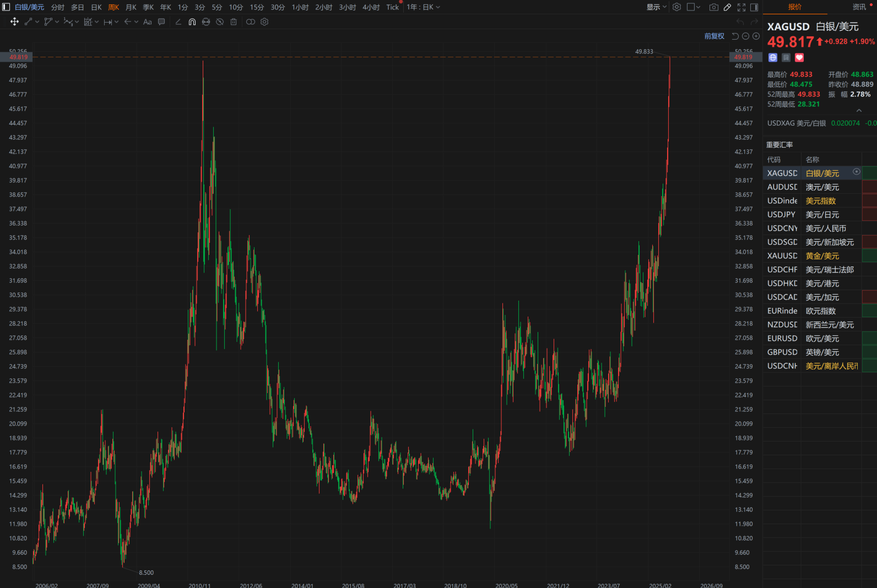The height and width of the screenshot is (588, 877).
Task: Collapse the quote details chevron
Action: click(x=858, y=111)
